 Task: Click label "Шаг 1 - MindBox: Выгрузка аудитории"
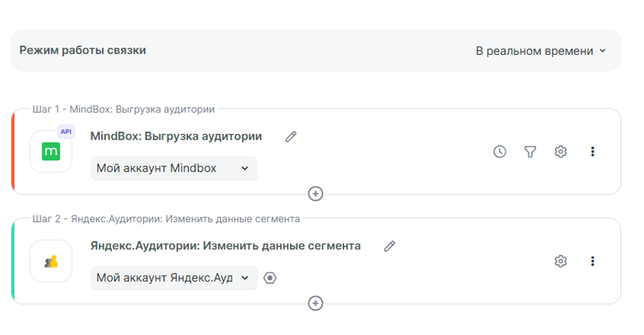tap(124, 109)
